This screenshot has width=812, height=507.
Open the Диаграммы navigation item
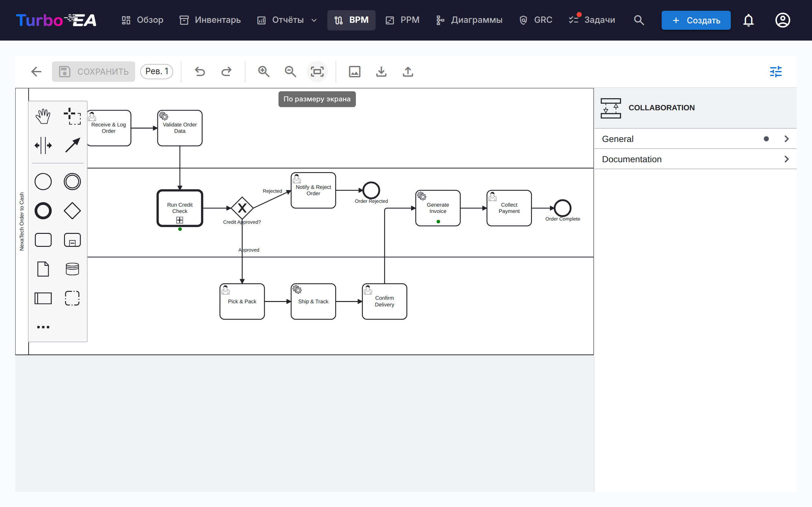click(469, 20)
